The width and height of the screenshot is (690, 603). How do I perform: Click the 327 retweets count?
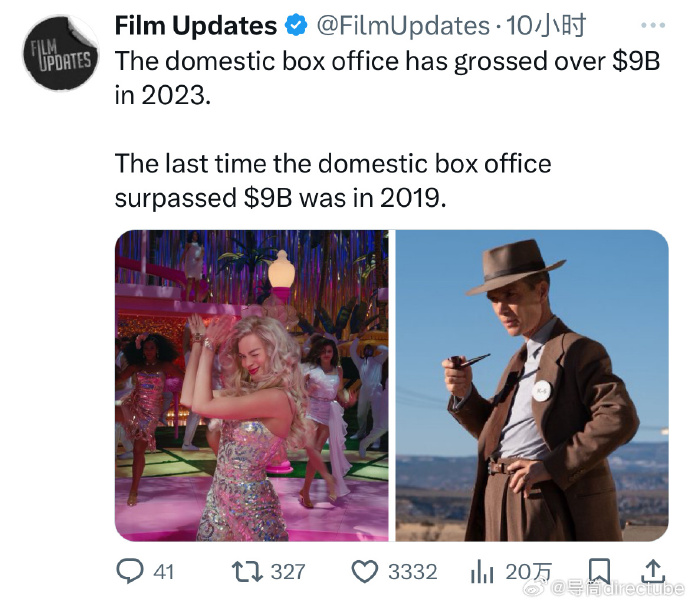(288, 572)
